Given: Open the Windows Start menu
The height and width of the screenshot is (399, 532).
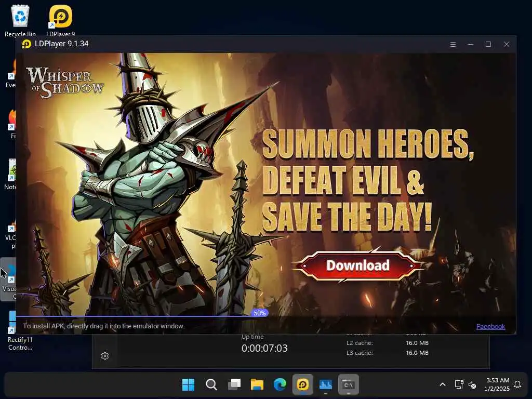Looking at the screenshot, I should pos(188,384).
